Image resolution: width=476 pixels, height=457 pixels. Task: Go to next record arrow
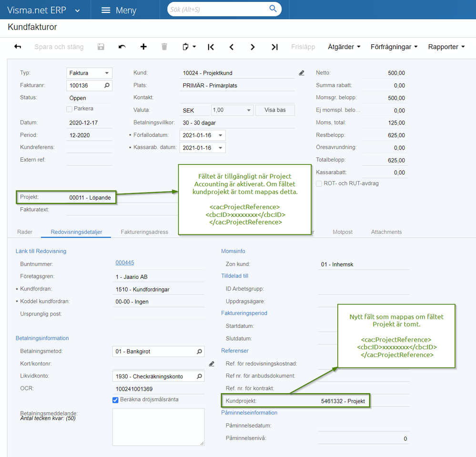[x=253, y=47]
